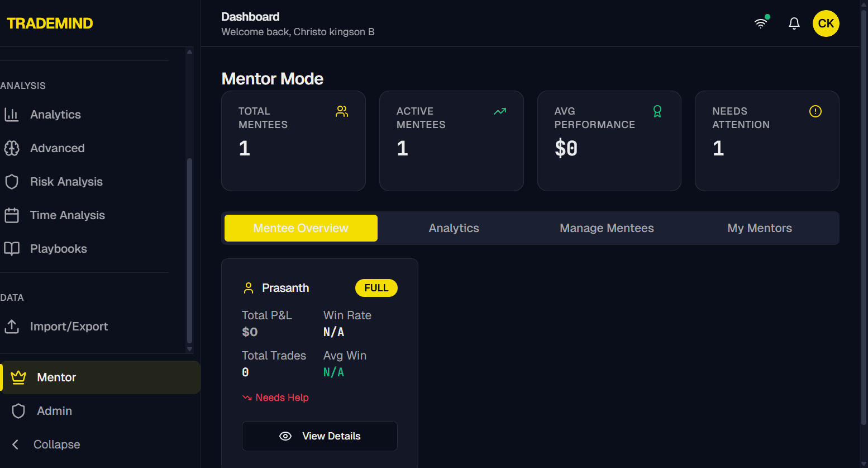Click sidebar scrollbar down arrow

click(x=189, y=349)
